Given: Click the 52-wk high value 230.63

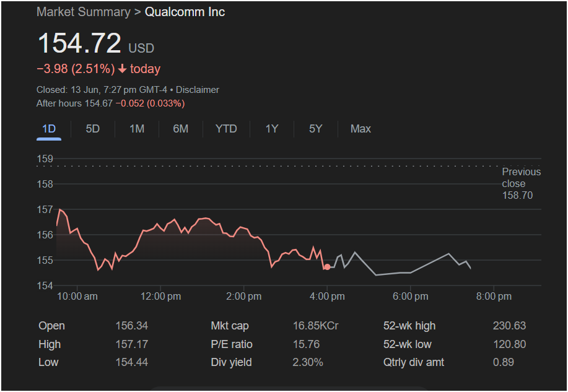Looking at the screenshot, I should click(509, 326).
